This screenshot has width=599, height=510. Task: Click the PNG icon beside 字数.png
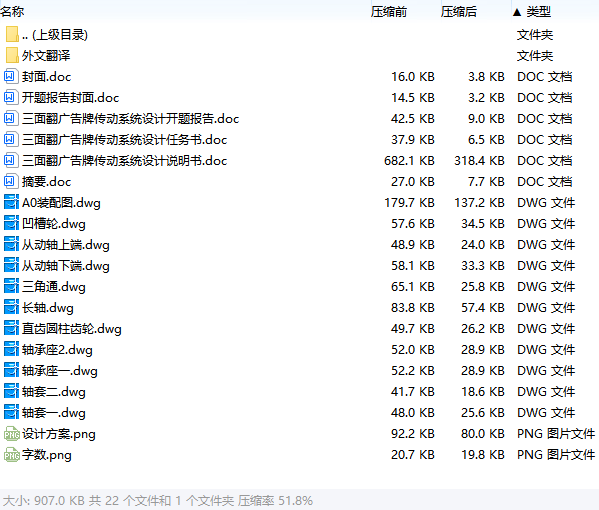tap(11, 455)
